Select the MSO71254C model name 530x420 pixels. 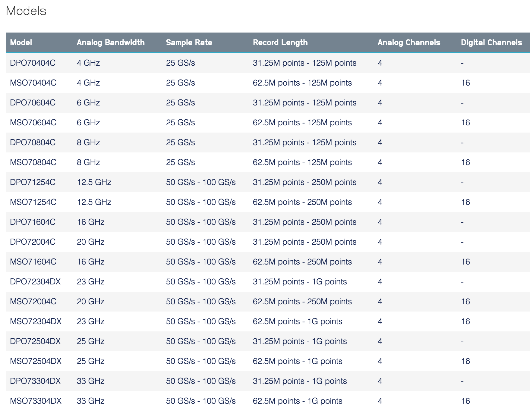[33, 202]
